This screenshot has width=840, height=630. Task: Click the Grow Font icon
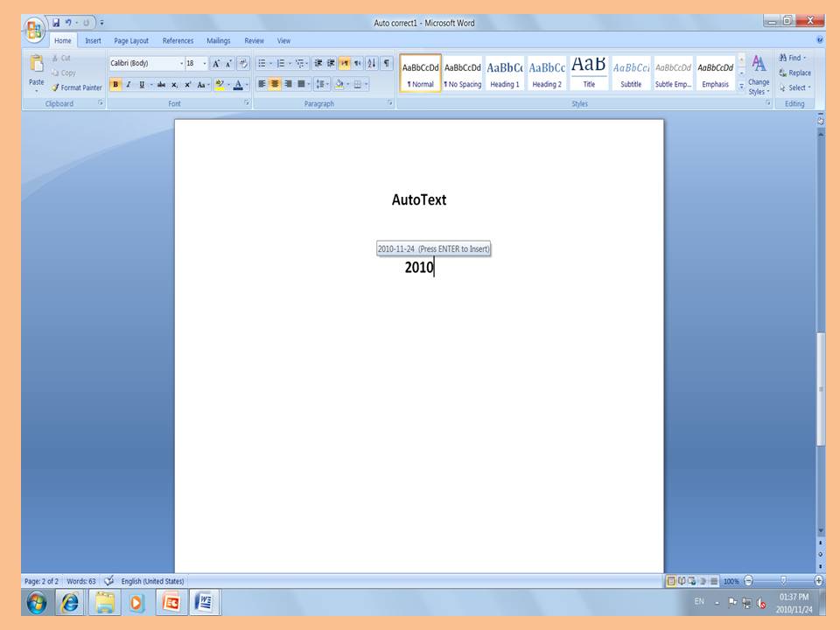click(216, 64)
